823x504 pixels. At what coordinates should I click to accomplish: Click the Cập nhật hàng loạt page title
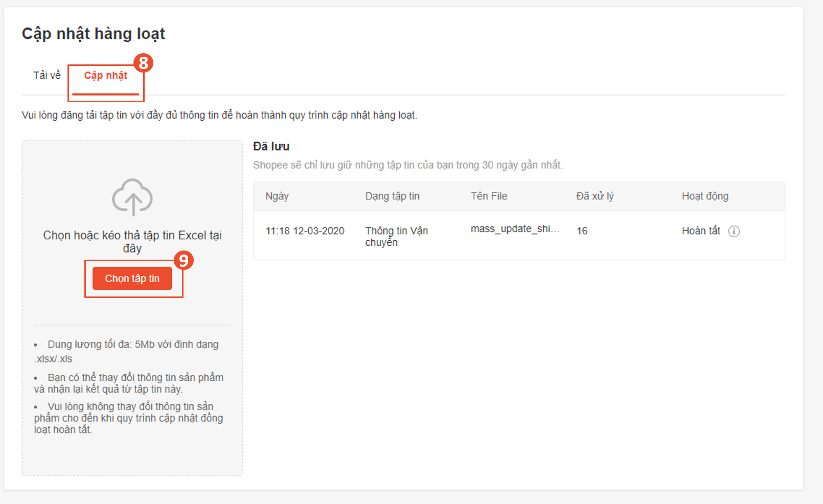(x=93, y=34)
